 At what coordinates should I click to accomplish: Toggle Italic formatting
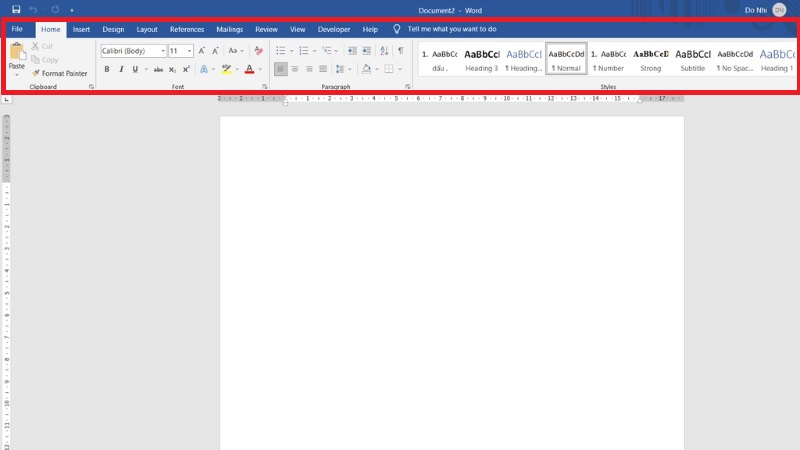pos(121,69)
